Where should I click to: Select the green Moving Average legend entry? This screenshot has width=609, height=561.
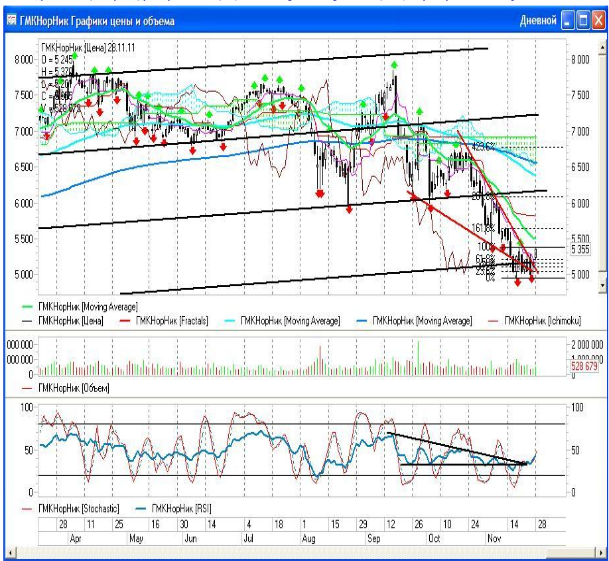pos(80,307)
